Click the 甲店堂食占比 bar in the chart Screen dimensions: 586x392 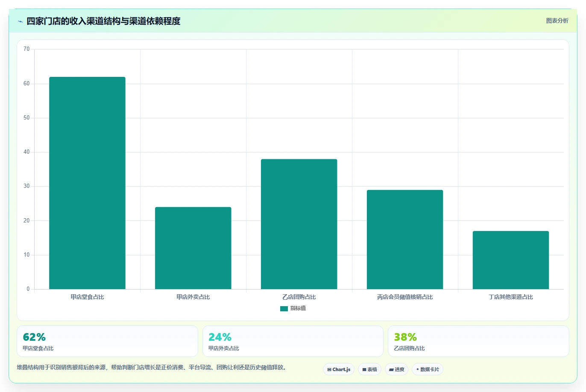[x=87, y=183]
